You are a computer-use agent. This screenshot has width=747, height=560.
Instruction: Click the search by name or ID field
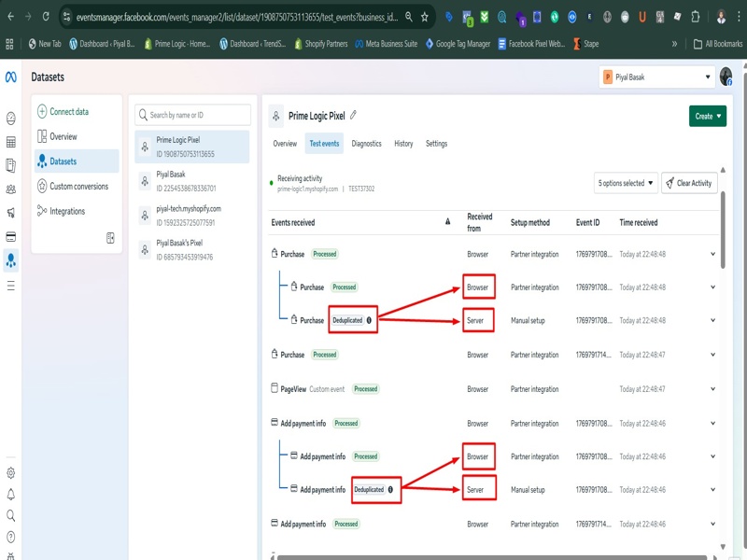[x=192, y=115]
